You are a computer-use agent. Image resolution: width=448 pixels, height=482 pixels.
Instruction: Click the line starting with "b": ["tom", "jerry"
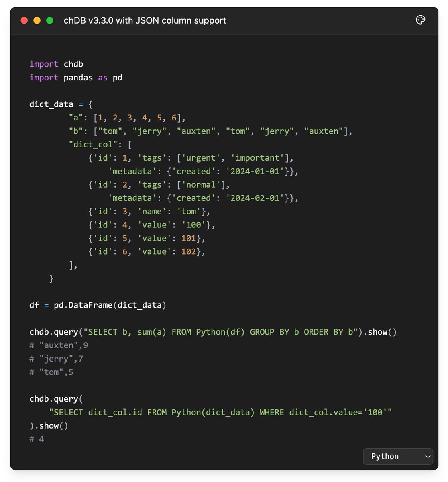click(x=210, y=131)
